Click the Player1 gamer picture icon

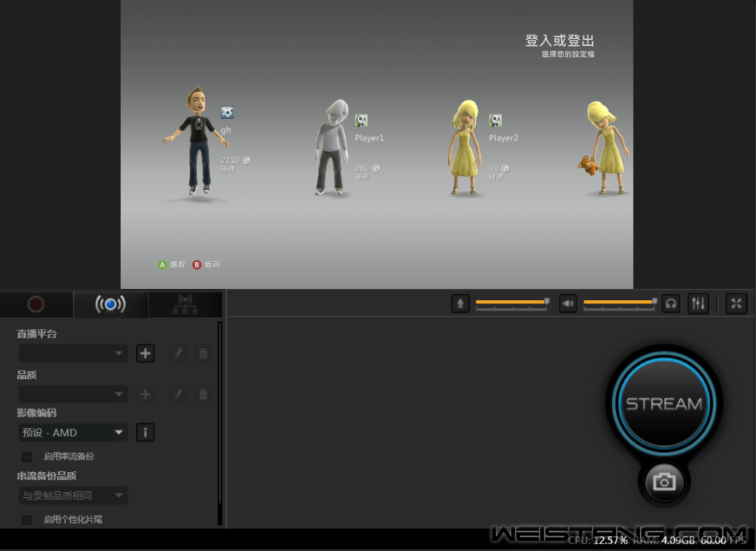pyautogui.click(x=361, y=120)
